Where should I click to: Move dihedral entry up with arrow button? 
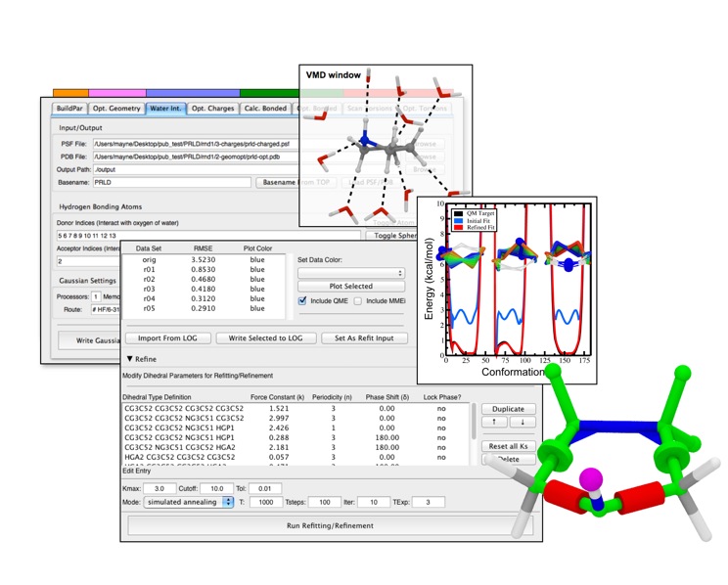coord(492,424)
